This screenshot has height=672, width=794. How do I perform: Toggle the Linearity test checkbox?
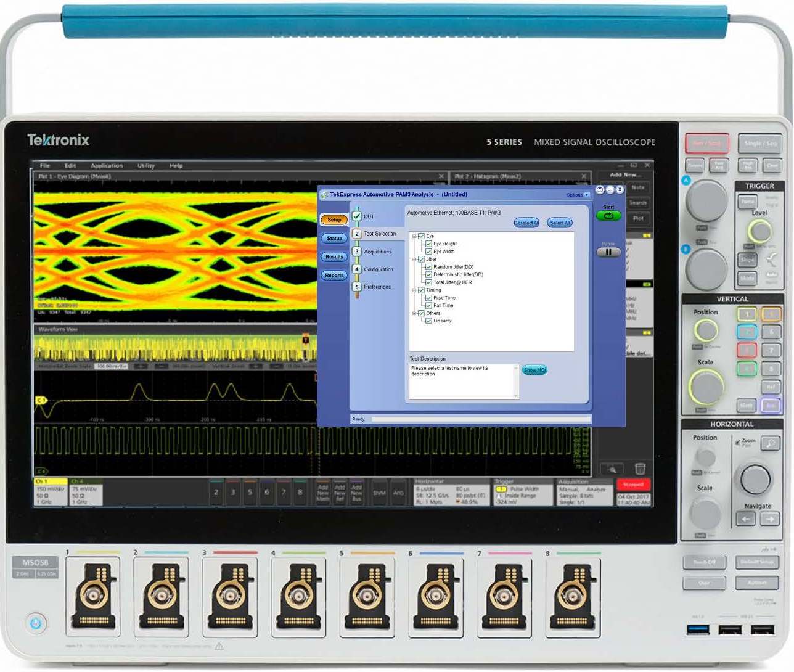(x=428, y=321)
